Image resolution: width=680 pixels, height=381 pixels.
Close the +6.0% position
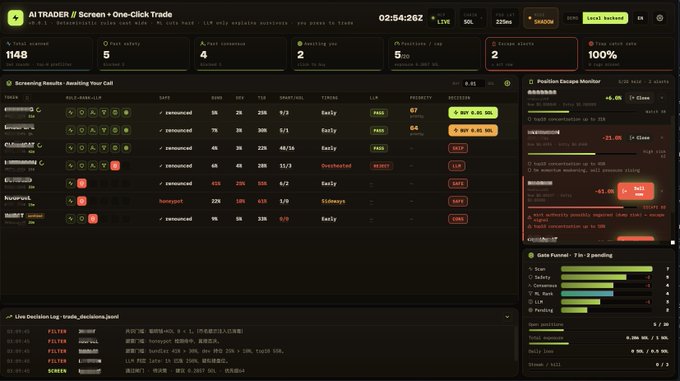click(x=639, y=98)
